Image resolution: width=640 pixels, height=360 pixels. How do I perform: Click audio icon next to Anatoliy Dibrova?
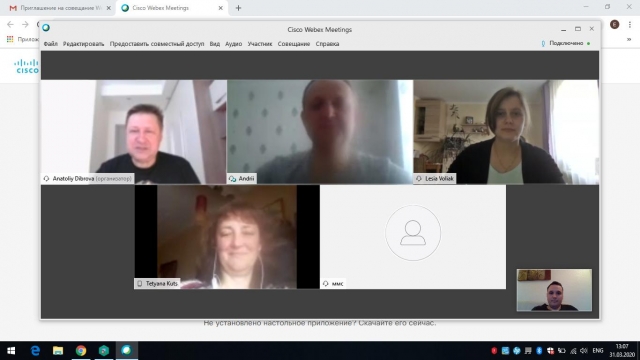[47, 179]
